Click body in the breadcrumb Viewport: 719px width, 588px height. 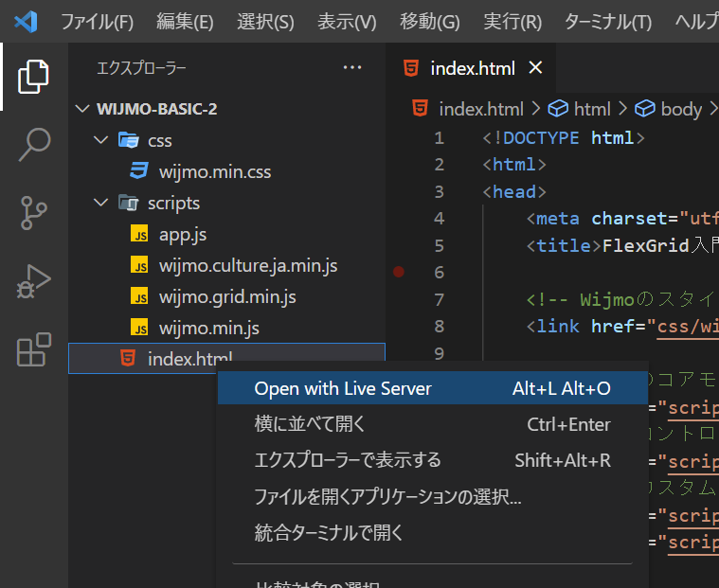point(681,110)
